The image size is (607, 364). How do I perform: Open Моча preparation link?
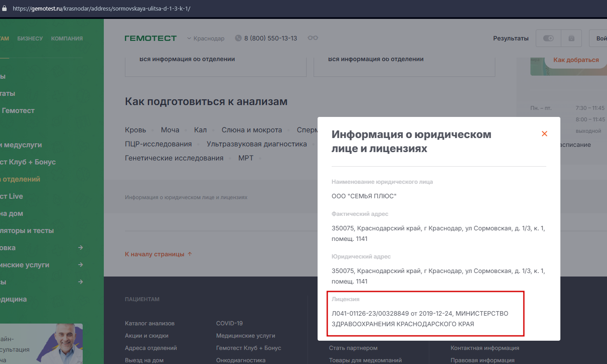[170, 130]
